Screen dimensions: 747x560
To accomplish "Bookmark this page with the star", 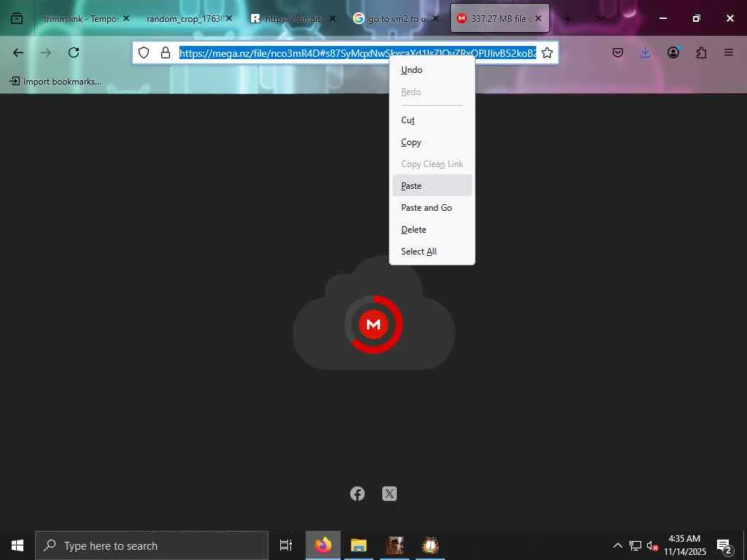I will coord(547,52).
